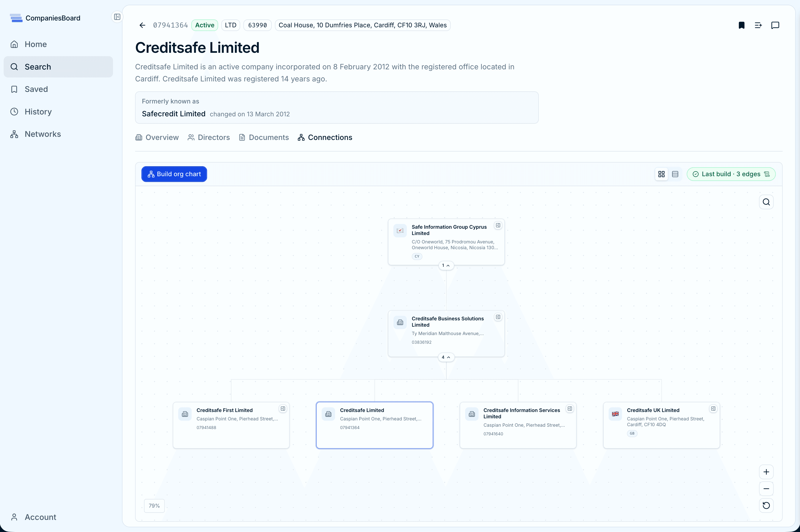The width and height of the screenshot is (800, 532).
Task: Switch to the Documents tab
Action: click(x=264, y=137)
